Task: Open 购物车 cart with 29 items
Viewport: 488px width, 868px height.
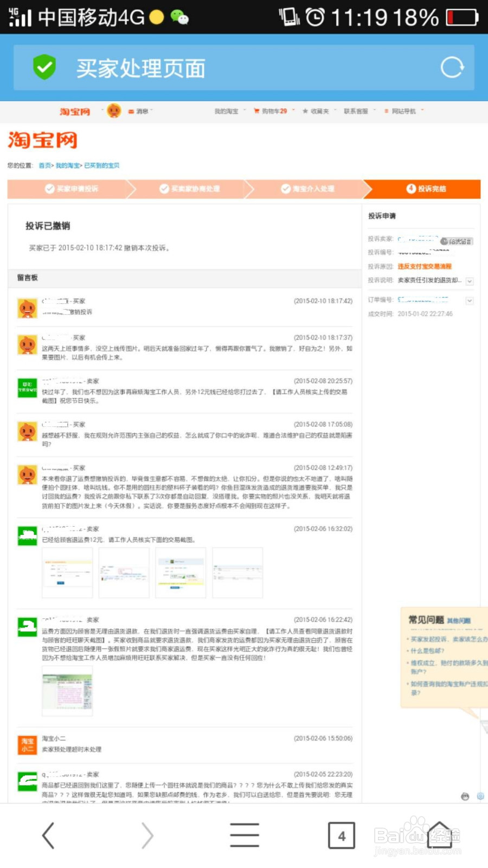Action: [x=274, y=111]
